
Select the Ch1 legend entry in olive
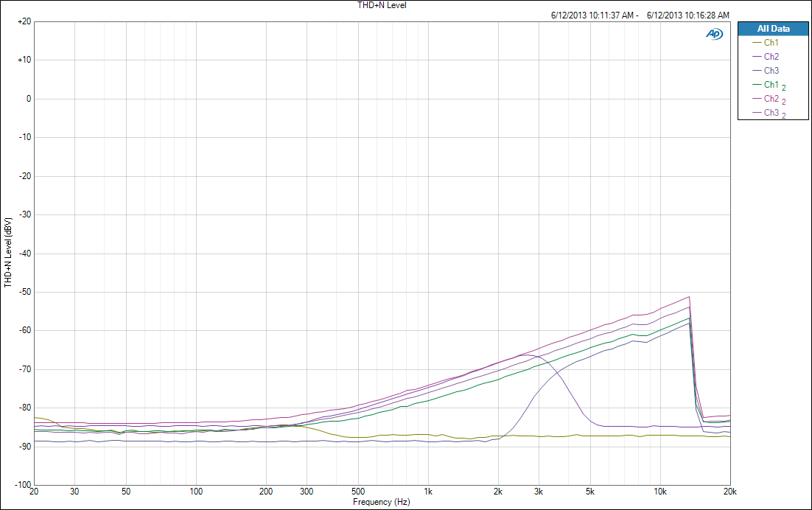click(x=766, y=43)
